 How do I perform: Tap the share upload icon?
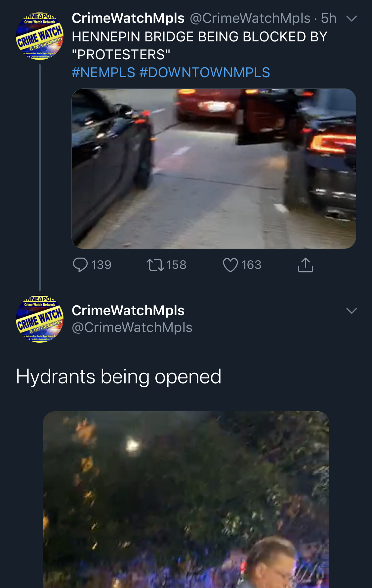pyautogui.click(x=305, y=265)
